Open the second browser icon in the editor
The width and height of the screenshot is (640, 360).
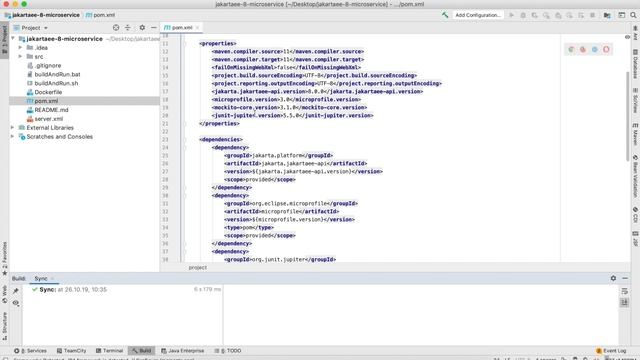[583, 49]
